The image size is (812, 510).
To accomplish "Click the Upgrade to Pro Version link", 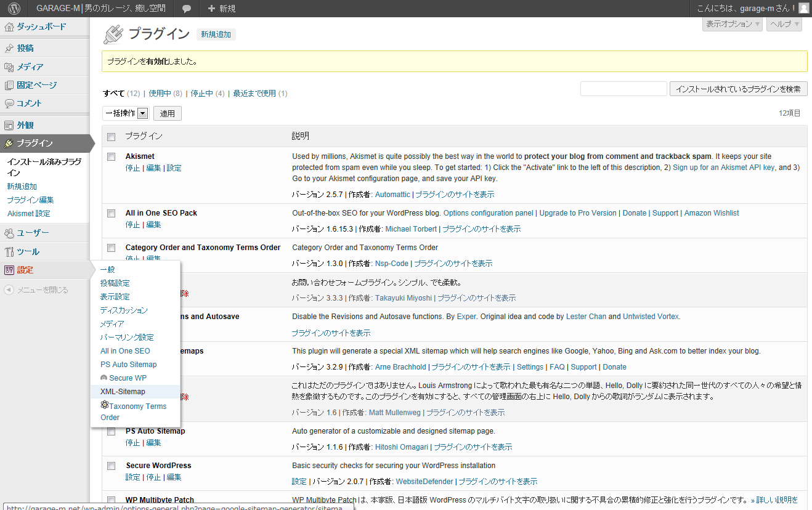I will pyautogui.click(x=578, y=213).
